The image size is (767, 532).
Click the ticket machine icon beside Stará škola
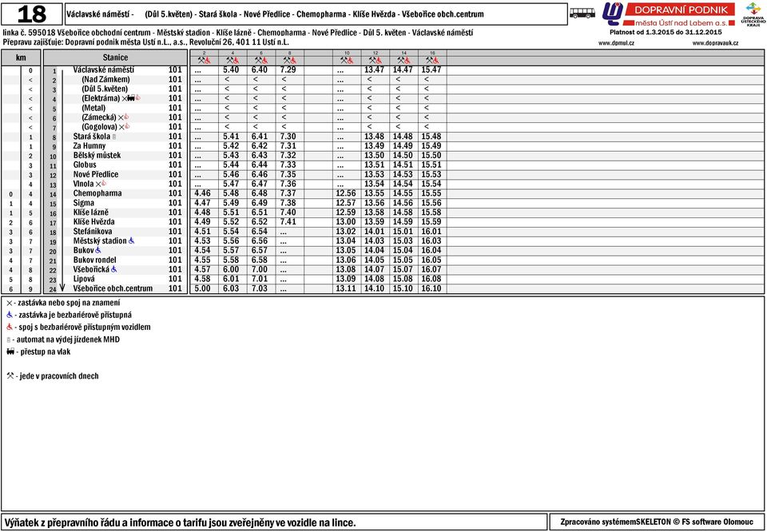click(x=114, y=137)
